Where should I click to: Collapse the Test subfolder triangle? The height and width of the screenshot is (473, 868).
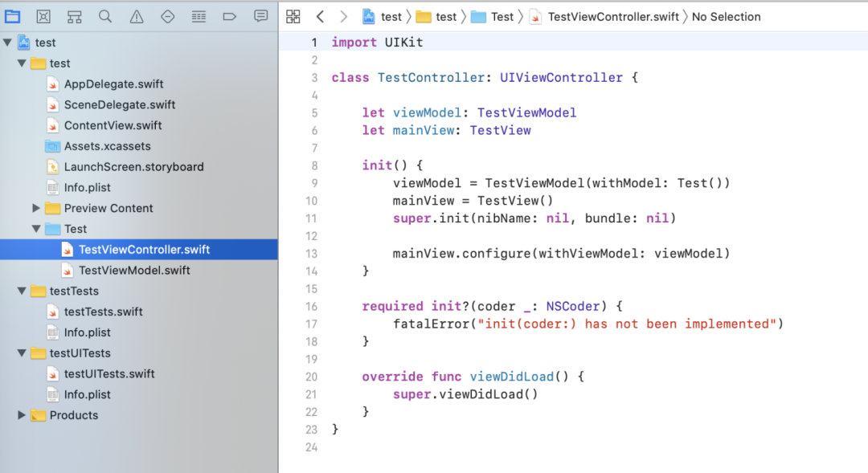pos(36,229)
